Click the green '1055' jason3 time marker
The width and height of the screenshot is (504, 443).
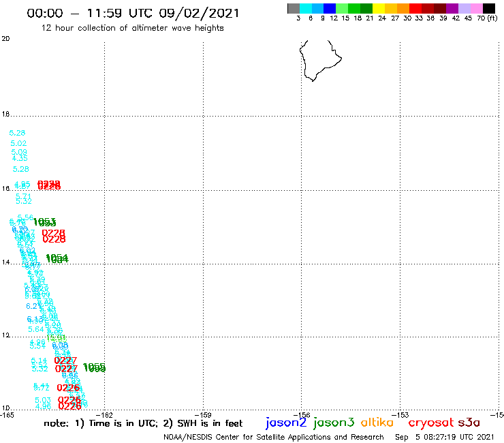tap(94, 368)
